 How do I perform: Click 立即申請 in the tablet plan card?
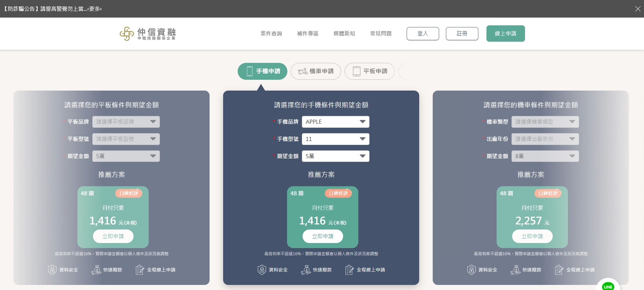click(113, 236)
